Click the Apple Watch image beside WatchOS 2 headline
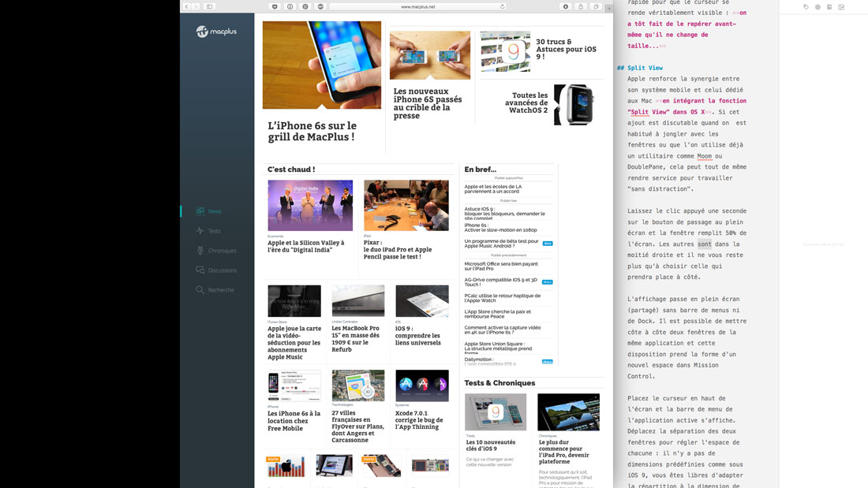The height and width of the screenshot is (488, 868). click(574, 105)
